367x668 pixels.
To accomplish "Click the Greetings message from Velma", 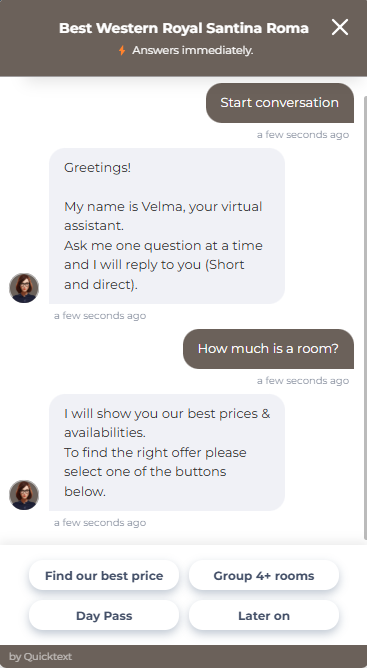I will click(167, 226).
